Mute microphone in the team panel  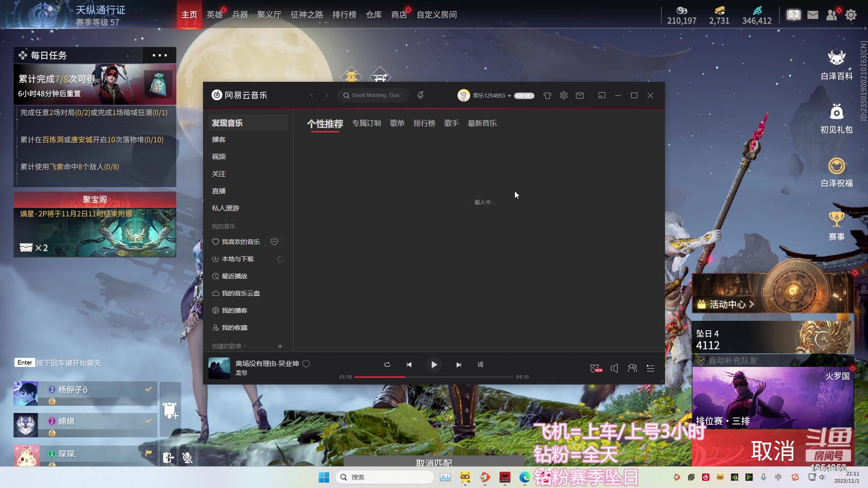tap(187, 457)
